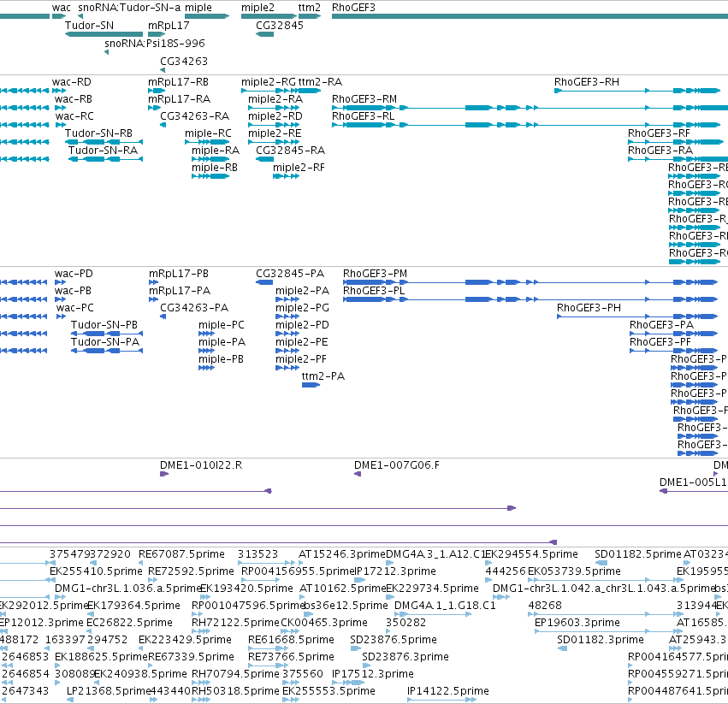Select the Tudor-SN-PA protein label
This screenshot has width=728, height=704.
pyautogui.click(x=105, y=342)
